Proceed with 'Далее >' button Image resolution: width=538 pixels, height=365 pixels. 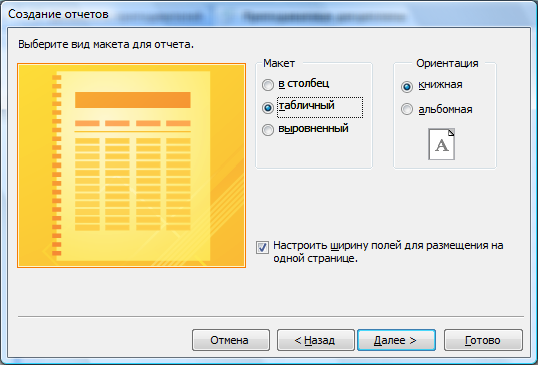tap(396, 340)
